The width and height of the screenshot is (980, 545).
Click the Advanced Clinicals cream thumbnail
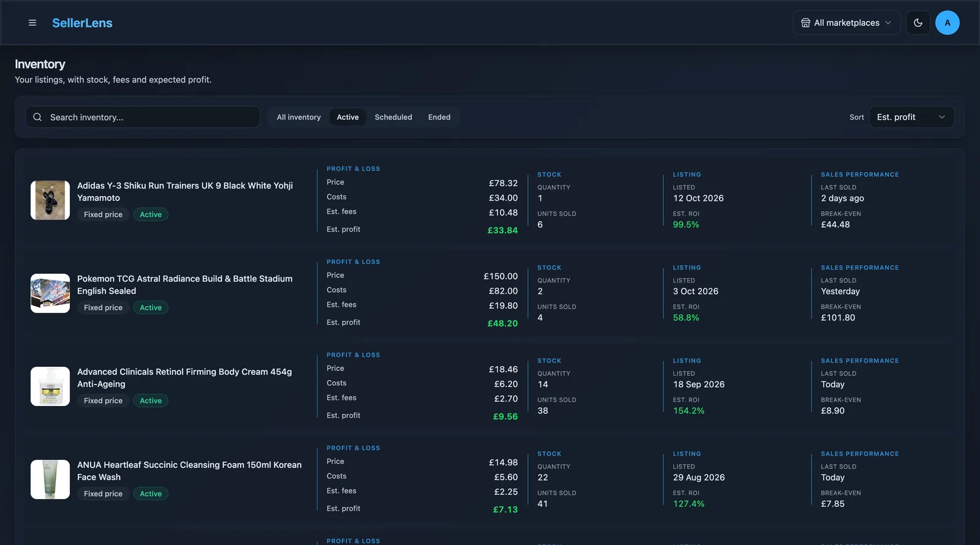[50, 386]
